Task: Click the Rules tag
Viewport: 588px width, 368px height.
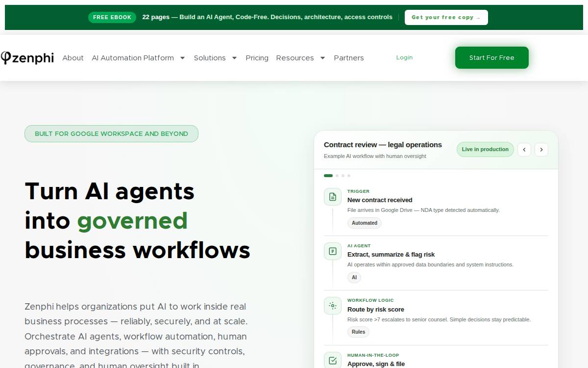Action: tap(359, 332)
